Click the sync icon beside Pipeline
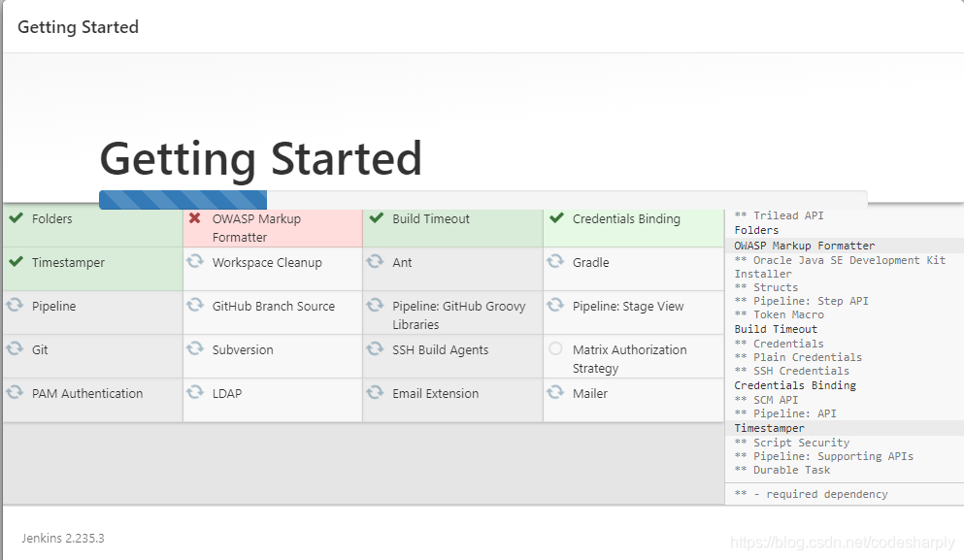This screenshot has height=560, width=964. tap(15, 305)
